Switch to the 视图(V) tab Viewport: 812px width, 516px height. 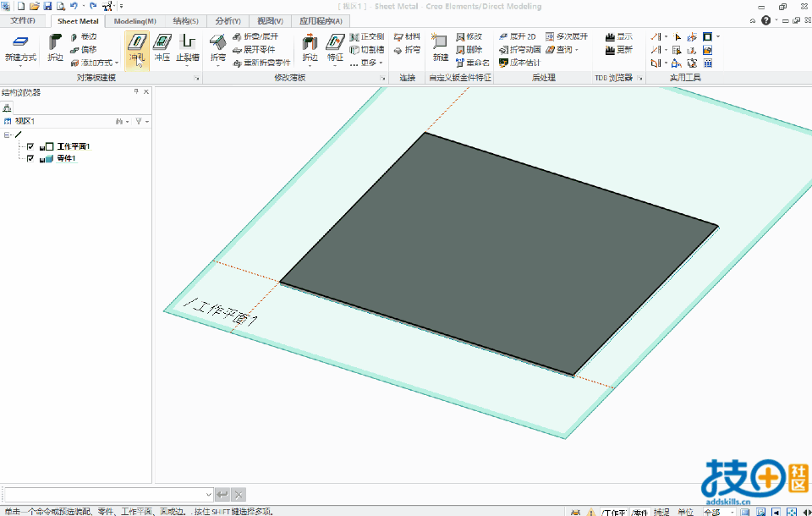point(270,21)
